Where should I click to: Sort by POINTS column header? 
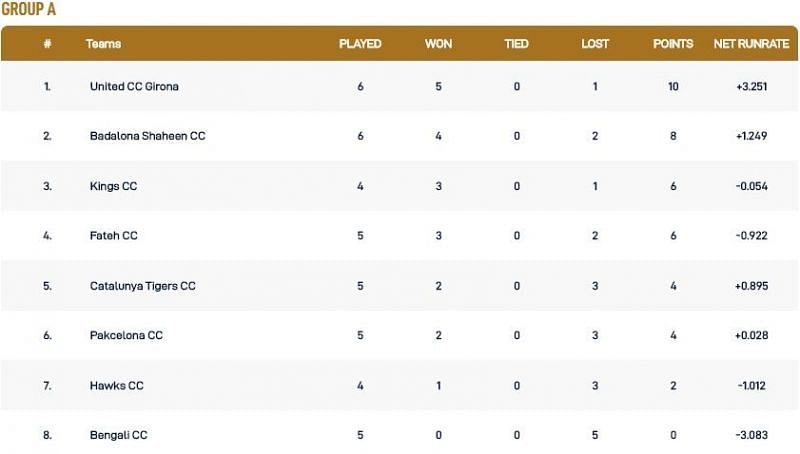point(673,44)
